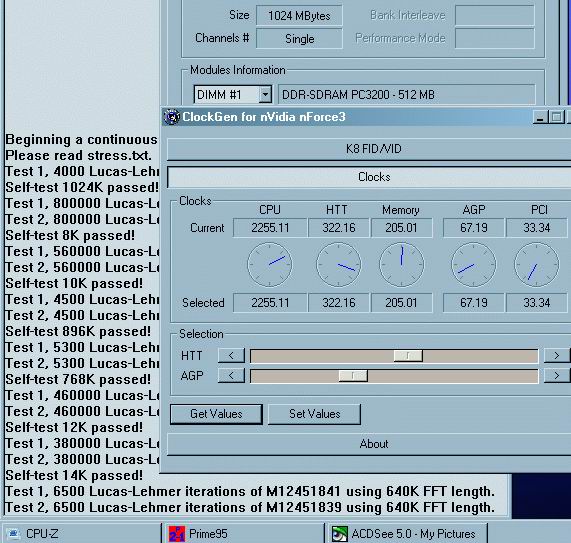Click the HTT right arrow button
The image size is (571, 543).
click(557, 355)
